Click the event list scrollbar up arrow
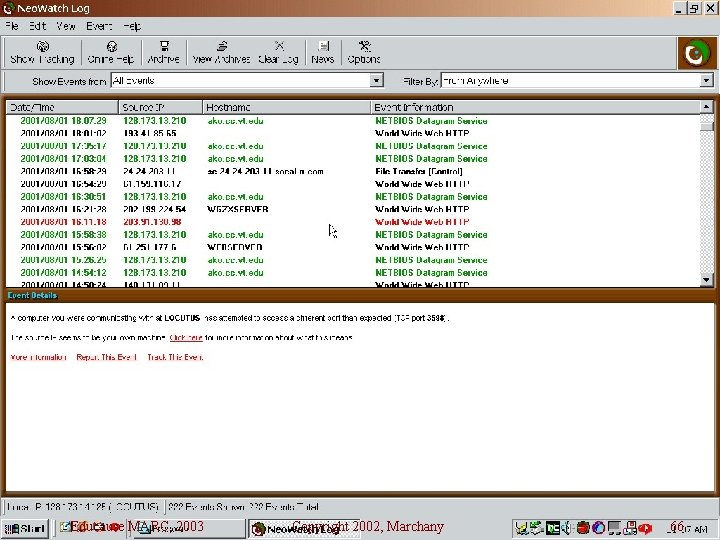The width and height of the screenshot is (720, 540). click(x=706, y=107)
